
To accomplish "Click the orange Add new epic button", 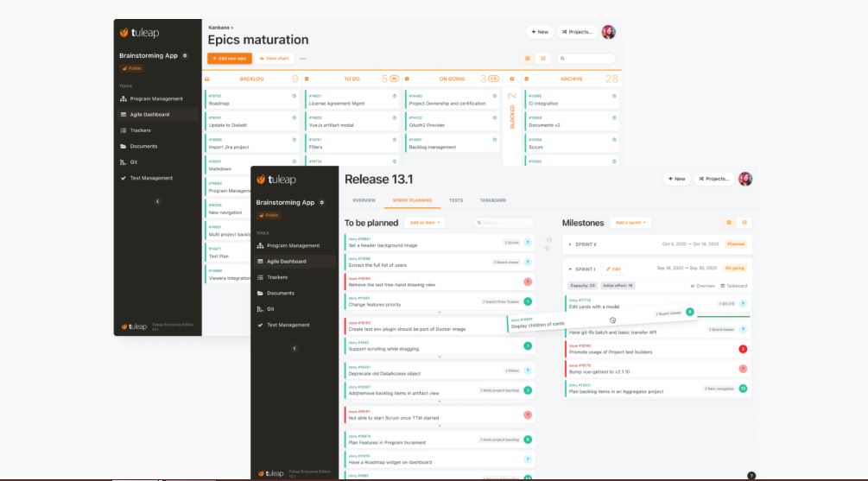I will (x=230, y=58).
